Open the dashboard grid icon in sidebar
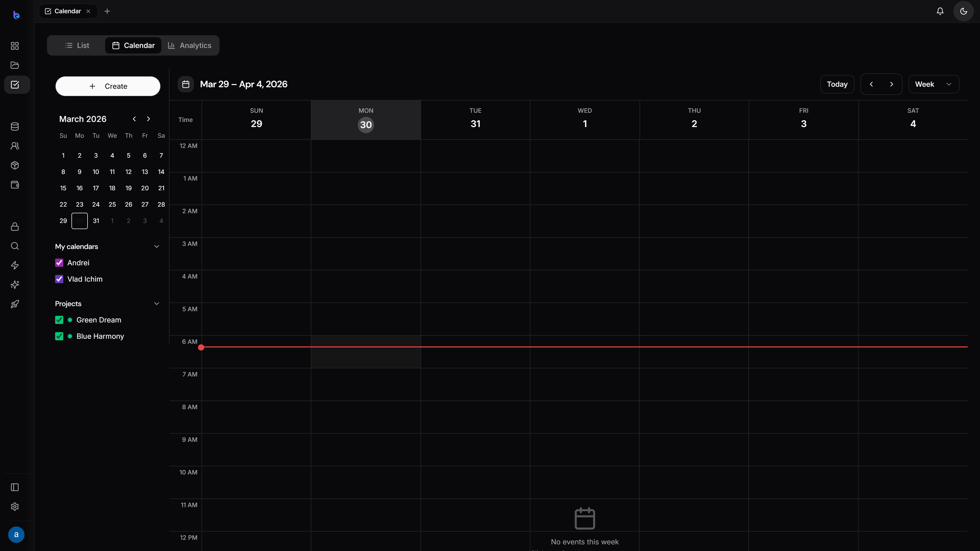Image resolution: width=980 pixels, height=551 pixels. (x=15, y=46)
